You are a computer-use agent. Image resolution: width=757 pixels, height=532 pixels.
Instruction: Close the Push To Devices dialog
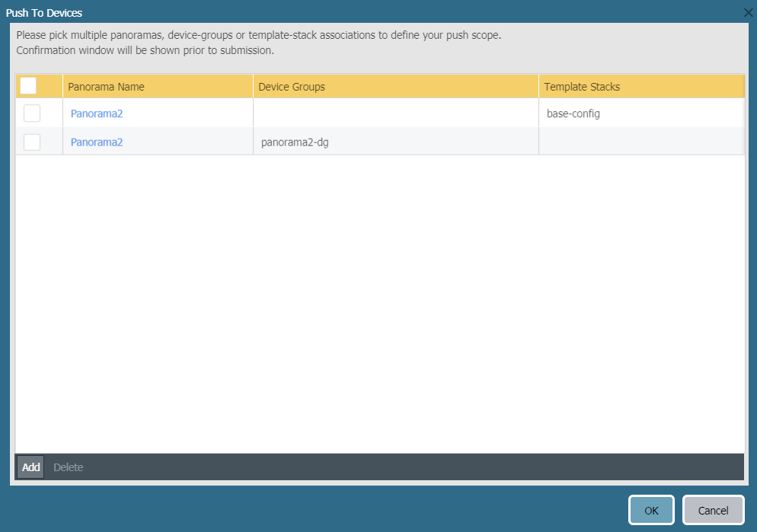(748, 12)
